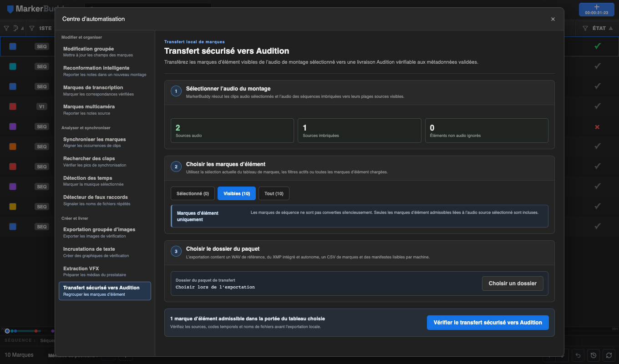The image size is (619, 364).
Task: Click the red X status icon
Action: tap(598, 126)
